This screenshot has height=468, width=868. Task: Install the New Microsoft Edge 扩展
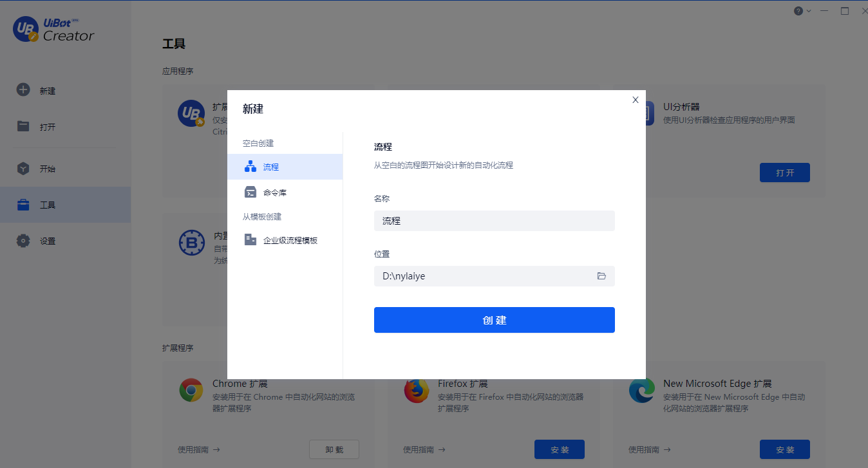[784, 449]
